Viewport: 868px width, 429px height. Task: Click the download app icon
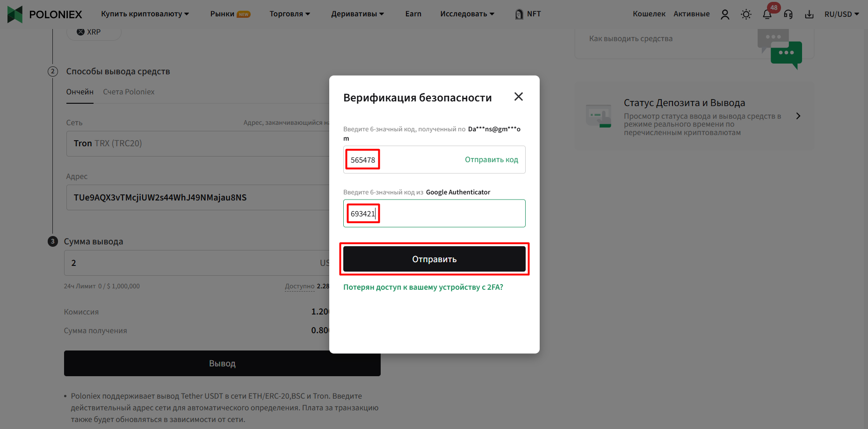(810, 14)
